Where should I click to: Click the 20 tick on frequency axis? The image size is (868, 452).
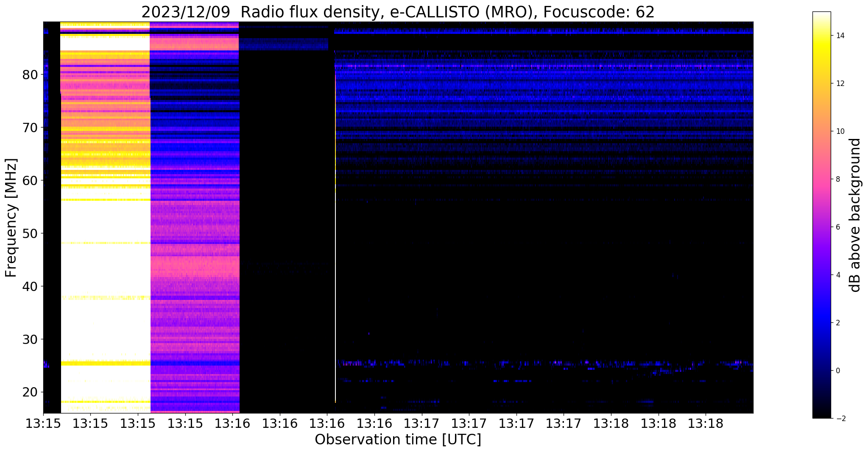tap(31, 392)
